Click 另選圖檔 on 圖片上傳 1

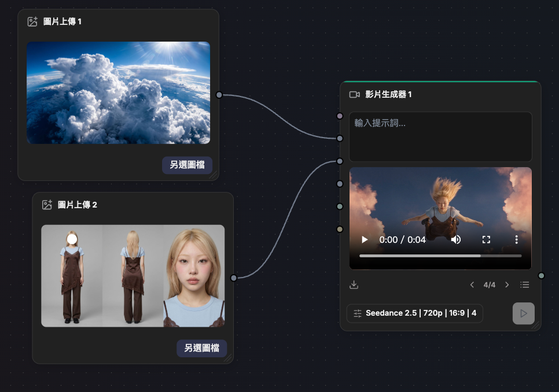(x=187, y=165)
